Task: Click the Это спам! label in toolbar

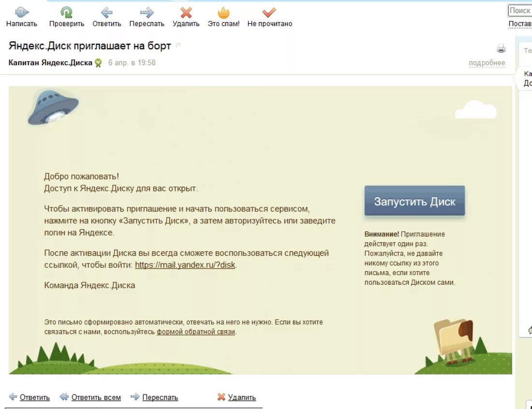Action: click(223, 24)
